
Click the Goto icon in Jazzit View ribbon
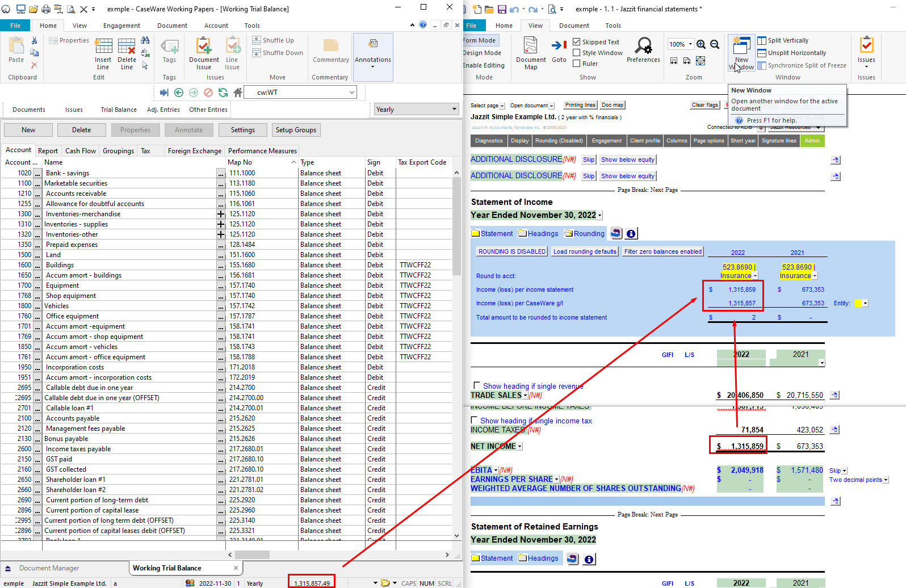(x=559, y=50)
